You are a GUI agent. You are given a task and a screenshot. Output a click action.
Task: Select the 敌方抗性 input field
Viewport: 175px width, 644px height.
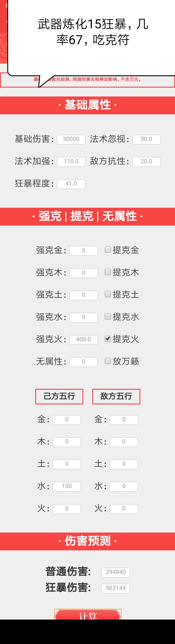tap(146, 161)
